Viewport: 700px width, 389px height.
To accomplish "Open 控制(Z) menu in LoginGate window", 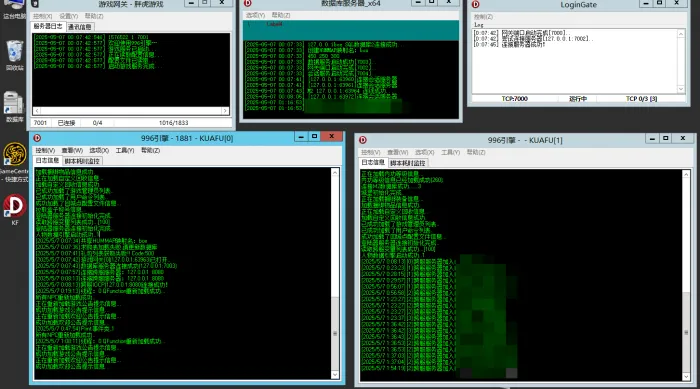I will pyautogui.click(x=483, y=17).
